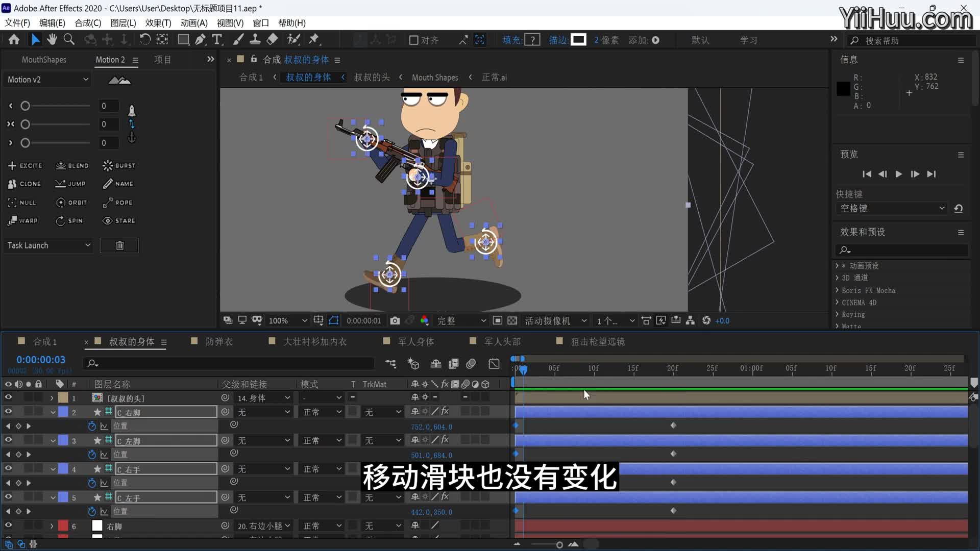The image size is (980, 551).
Task: Click the BURST button in Motion 2
Action: (x=119, y=166)
